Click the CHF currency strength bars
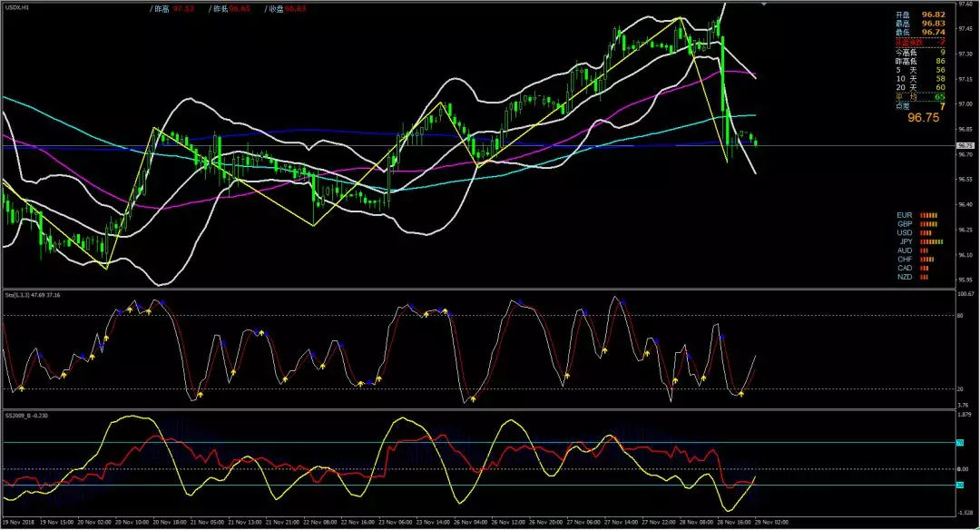The image size is (980, 530). click(927, 259)
